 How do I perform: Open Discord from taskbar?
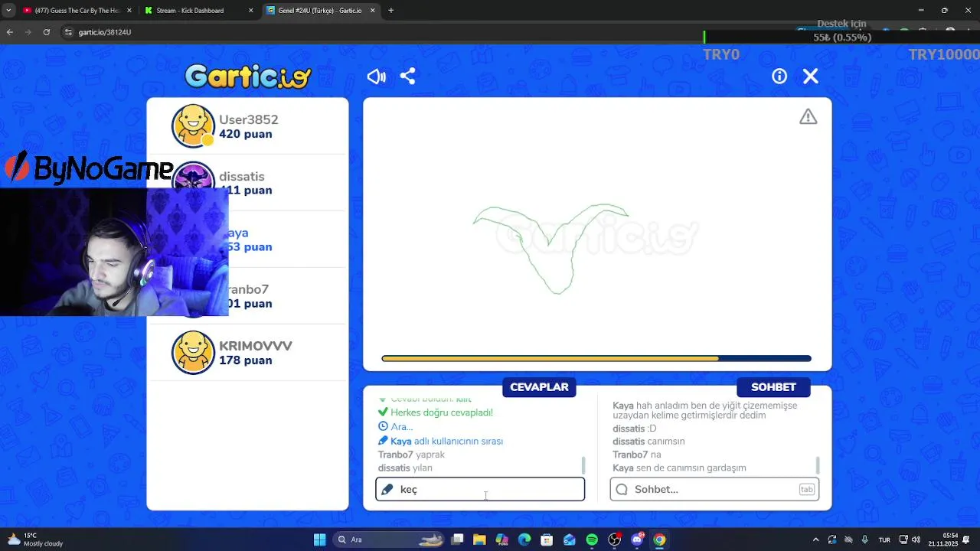click(637, 540)
